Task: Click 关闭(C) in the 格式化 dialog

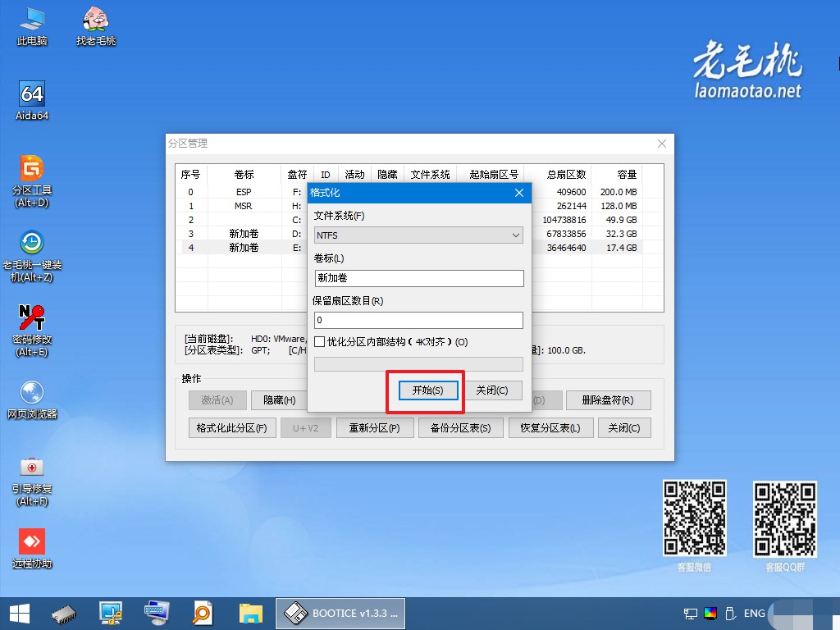Action: point(492,390)
